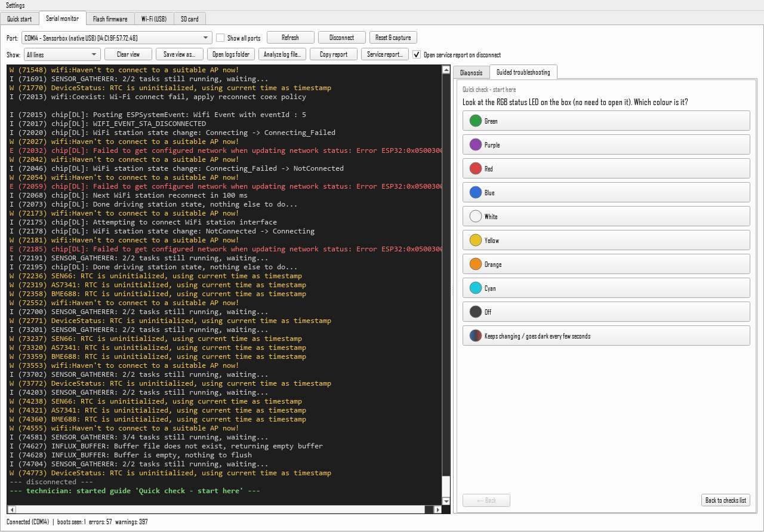Select the 'Keeps changing' multicolour LED icon
This screenshot has height=532, width=764.
click(476, 336)
